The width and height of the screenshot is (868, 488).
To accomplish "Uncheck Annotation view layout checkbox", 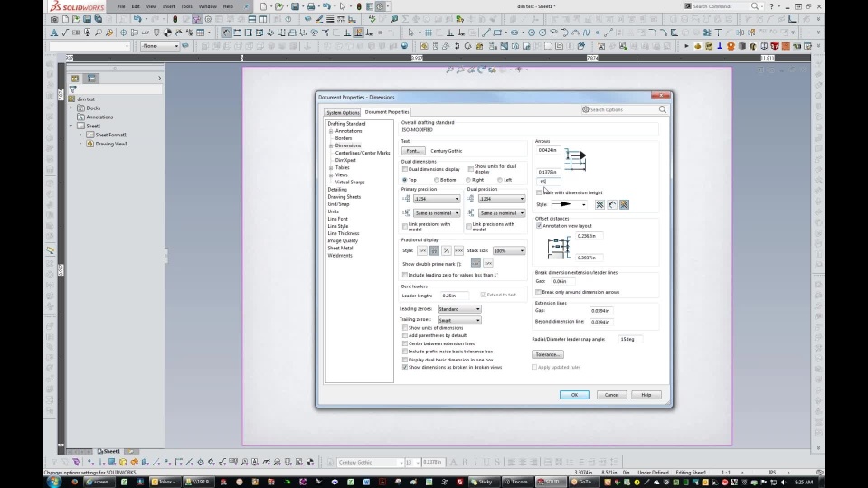I will tap(539, 226).
